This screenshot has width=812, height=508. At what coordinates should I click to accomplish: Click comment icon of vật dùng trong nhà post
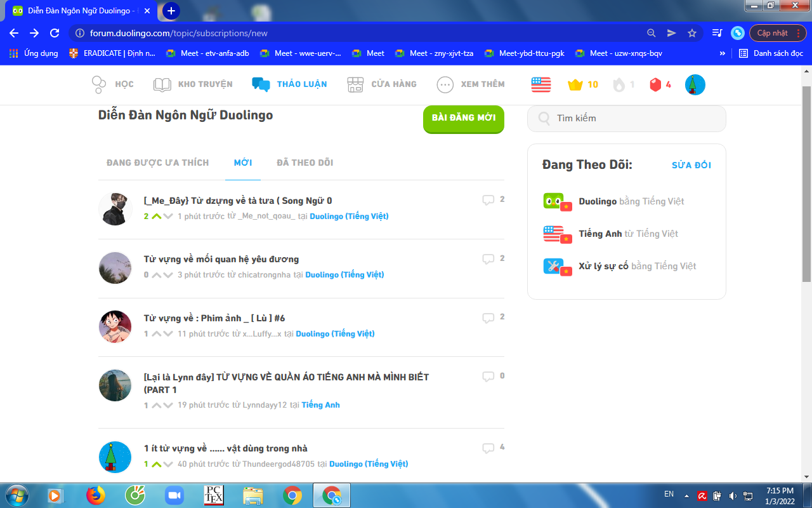pyautogui.click(x=488, y=448)
